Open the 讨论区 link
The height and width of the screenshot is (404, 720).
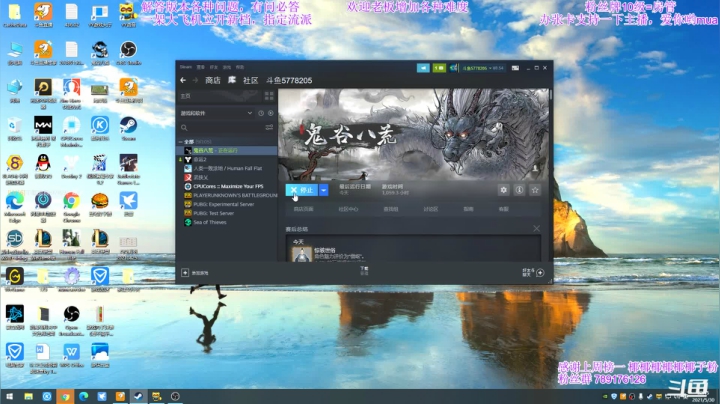431,209
